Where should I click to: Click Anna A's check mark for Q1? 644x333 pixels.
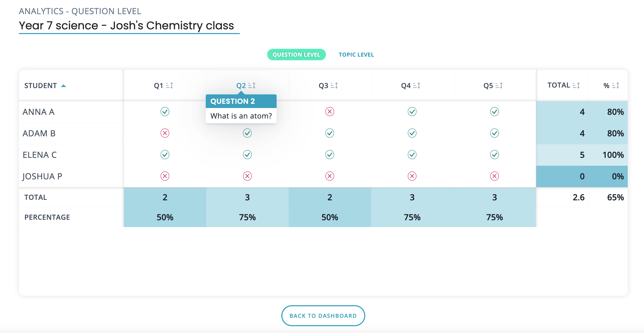(x=165, y=112)
